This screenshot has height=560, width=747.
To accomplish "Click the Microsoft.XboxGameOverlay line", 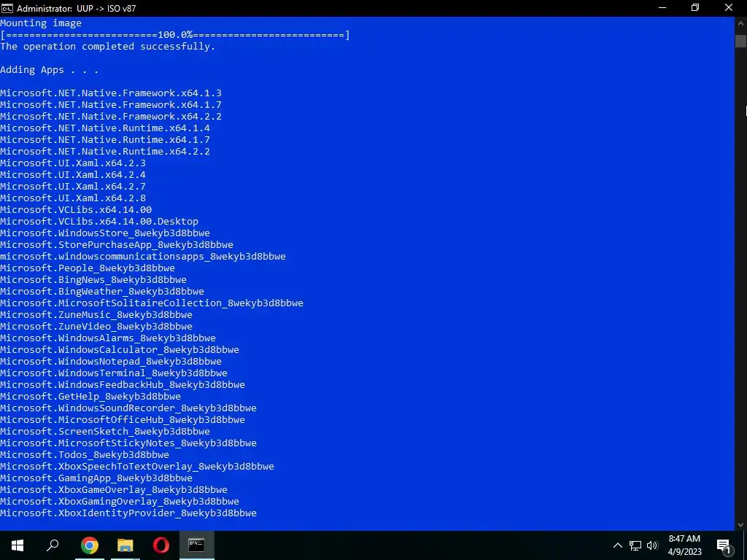I will [114, 490].
